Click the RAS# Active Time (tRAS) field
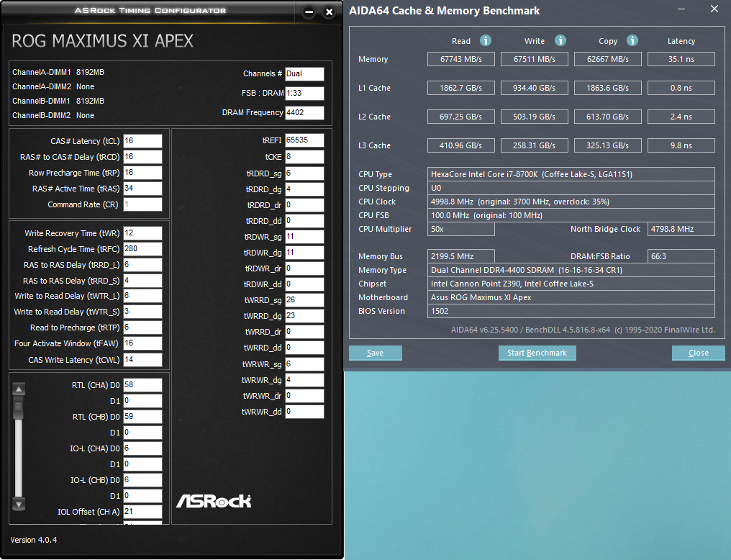The height and width of the screenshot is (560, 731). [142, 189]
